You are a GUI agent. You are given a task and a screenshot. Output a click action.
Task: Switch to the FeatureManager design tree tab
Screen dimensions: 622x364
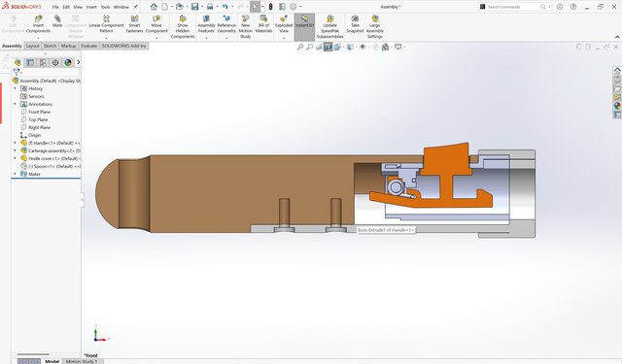click(x=17, y=62)
